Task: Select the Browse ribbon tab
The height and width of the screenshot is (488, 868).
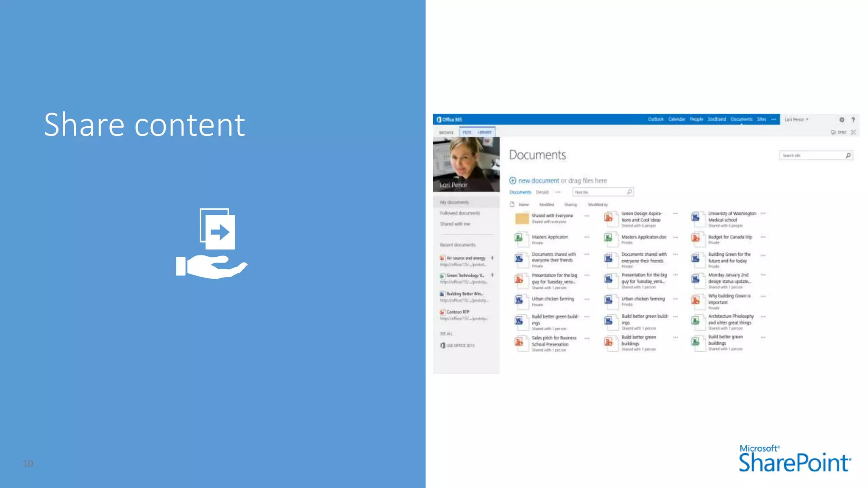Action: (x=446, y=133)
